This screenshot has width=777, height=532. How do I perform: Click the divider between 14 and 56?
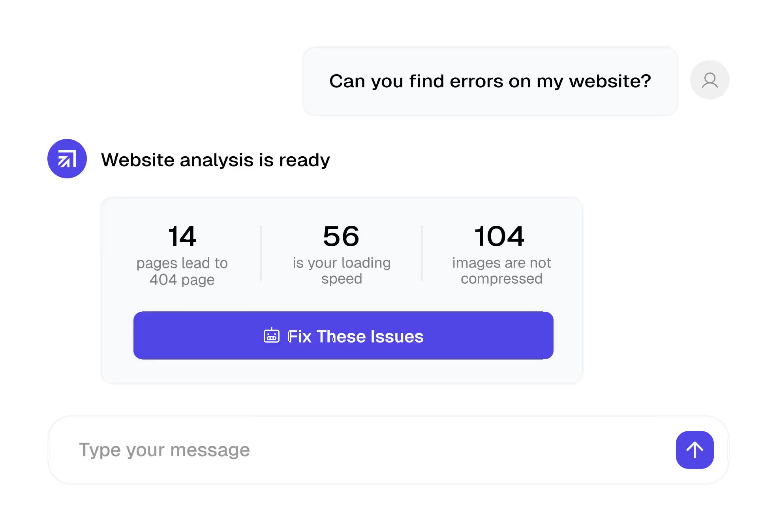[x=261, y=253]
